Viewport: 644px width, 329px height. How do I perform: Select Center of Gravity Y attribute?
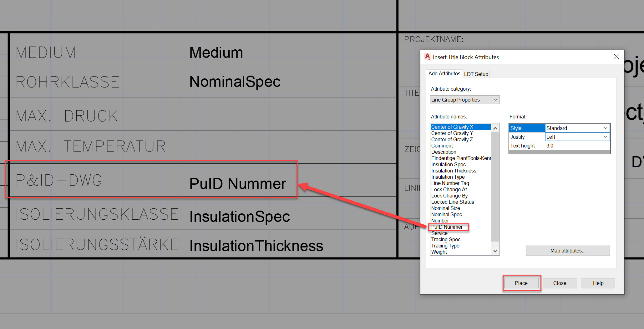point(452,133)
